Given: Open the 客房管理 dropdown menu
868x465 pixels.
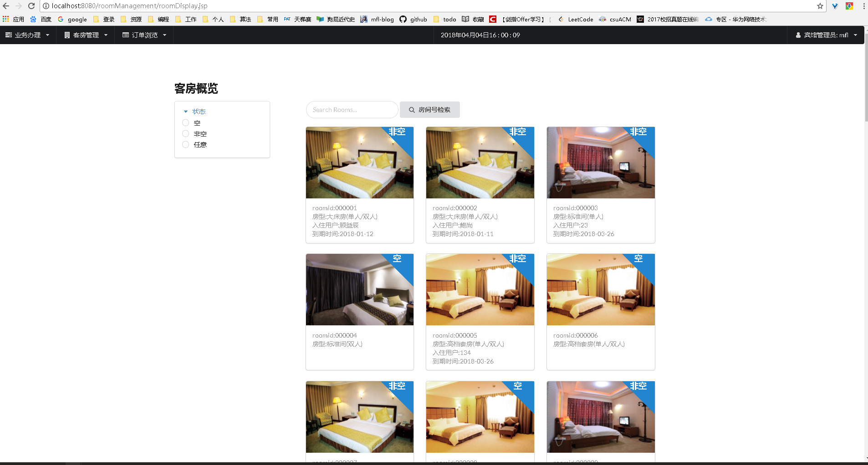Looking at the screenshot, I should pyautogui.click(x=86, y=35).
